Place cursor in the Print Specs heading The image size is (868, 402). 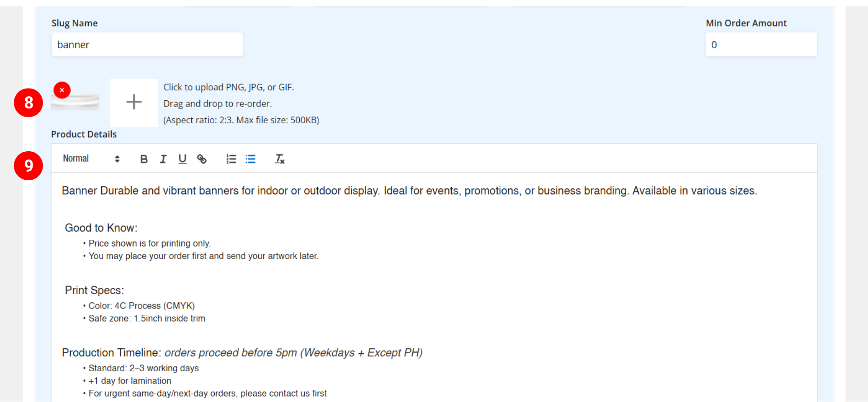tap(94, 290)
